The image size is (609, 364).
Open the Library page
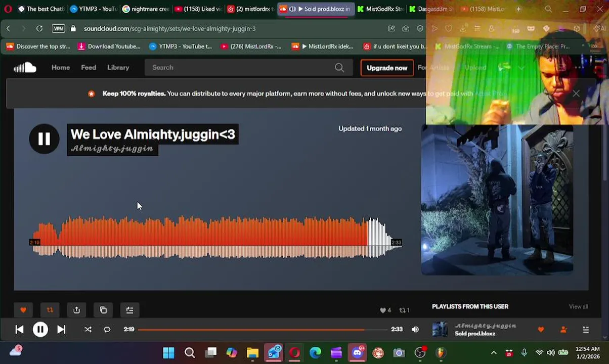pyautogui.click(x=118, y=68)
